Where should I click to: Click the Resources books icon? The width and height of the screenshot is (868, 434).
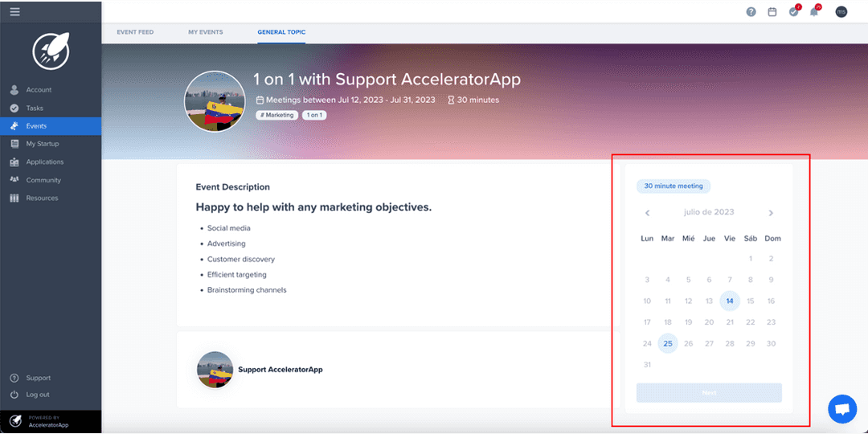tap(15, 198)
